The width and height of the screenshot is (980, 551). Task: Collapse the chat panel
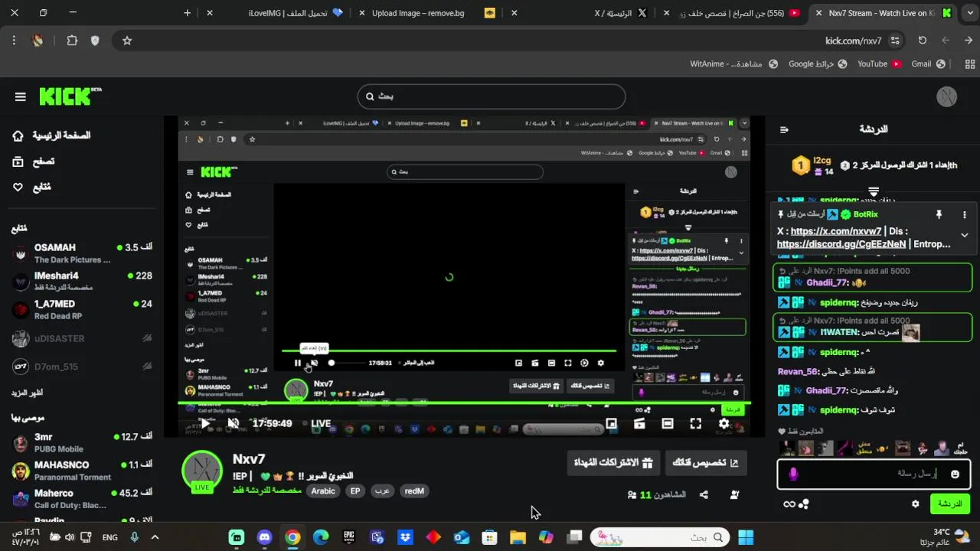point(784,129)
